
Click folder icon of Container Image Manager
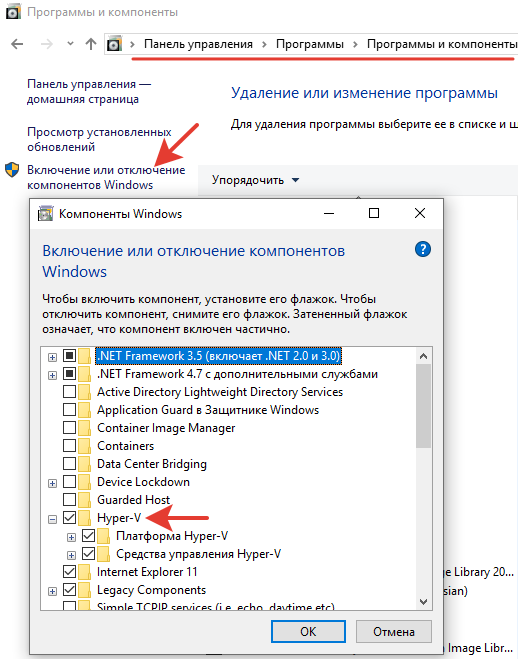(x=84, y=428)
